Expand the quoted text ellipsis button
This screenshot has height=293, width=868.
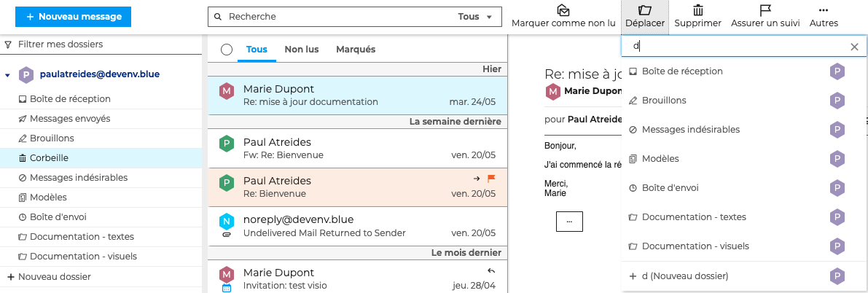[x=569, y=221]
